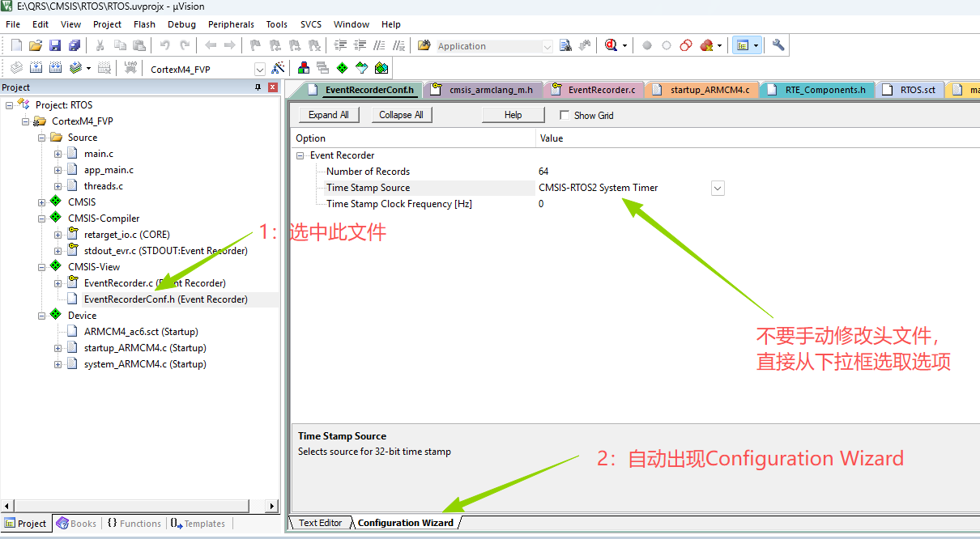Open Pack Installer icon

pyautogui.click(x=381, y=69)
